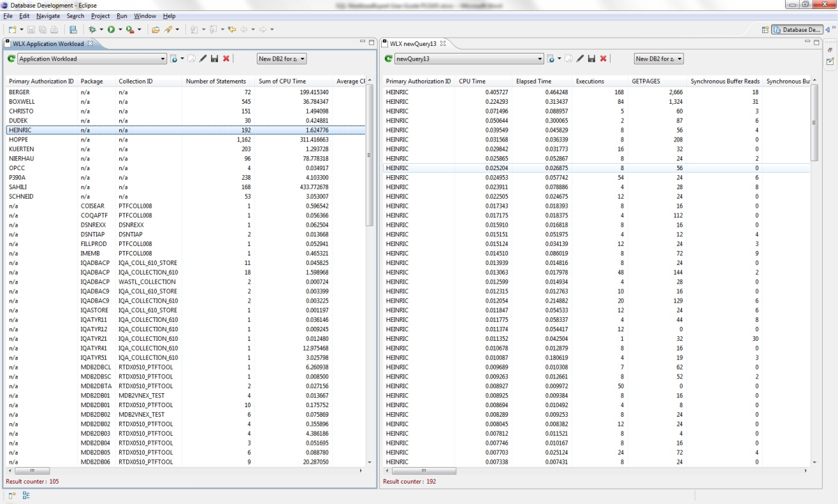Click the Database Development perspective button
Screen dimensions: 838x504
(x=797, y=29)
